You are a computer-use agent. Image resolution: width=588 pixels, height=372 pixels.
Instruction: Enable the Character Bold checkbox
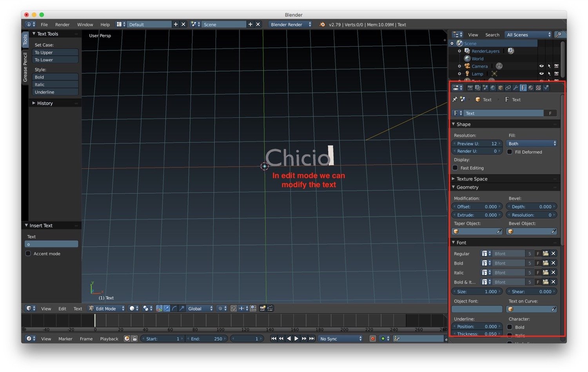pos(510,327)
